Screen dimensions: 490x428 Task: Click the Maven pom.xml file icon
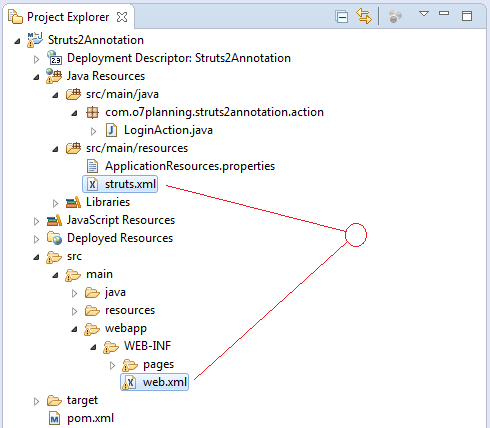[x=54, y=418]
